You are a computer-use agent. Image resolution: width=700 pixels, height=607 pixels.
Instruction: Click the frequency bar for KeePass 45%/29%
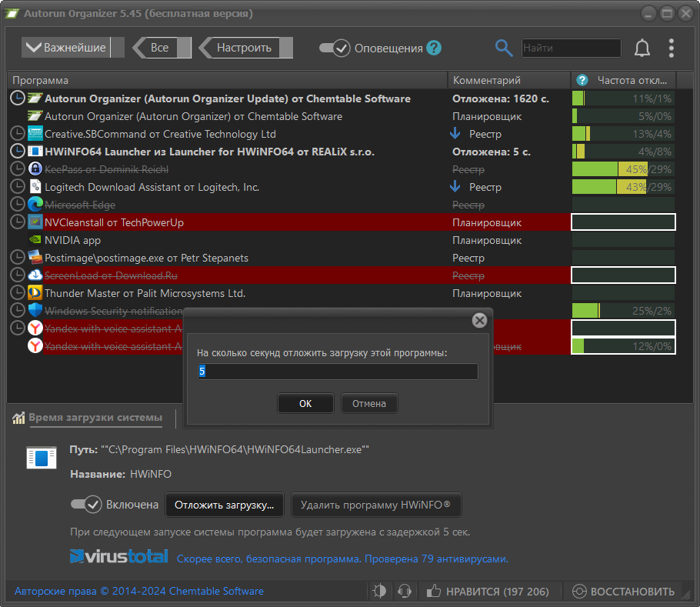coord(623,168)
